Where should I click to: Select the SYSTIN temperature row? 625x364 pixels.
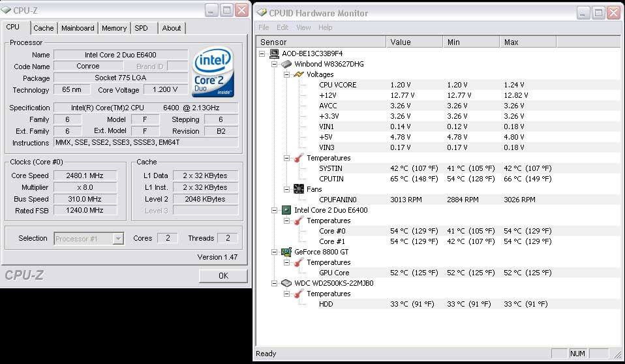438,168
